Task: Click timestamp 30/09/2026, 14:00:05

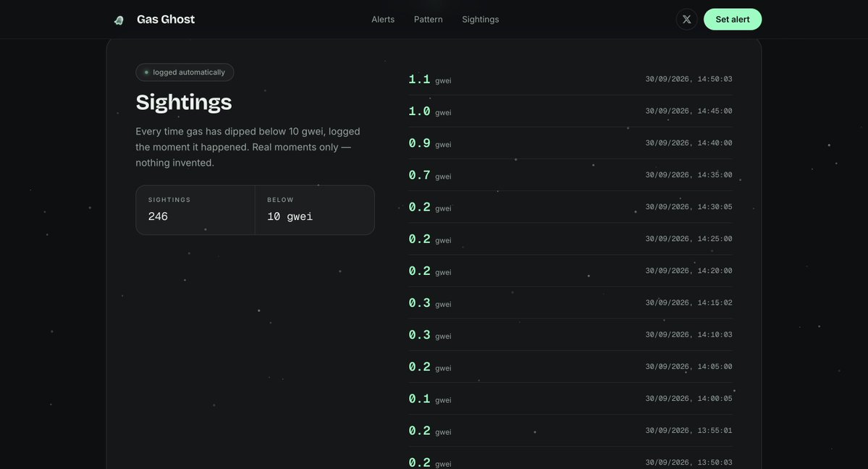Action: [x=688, y=399]
